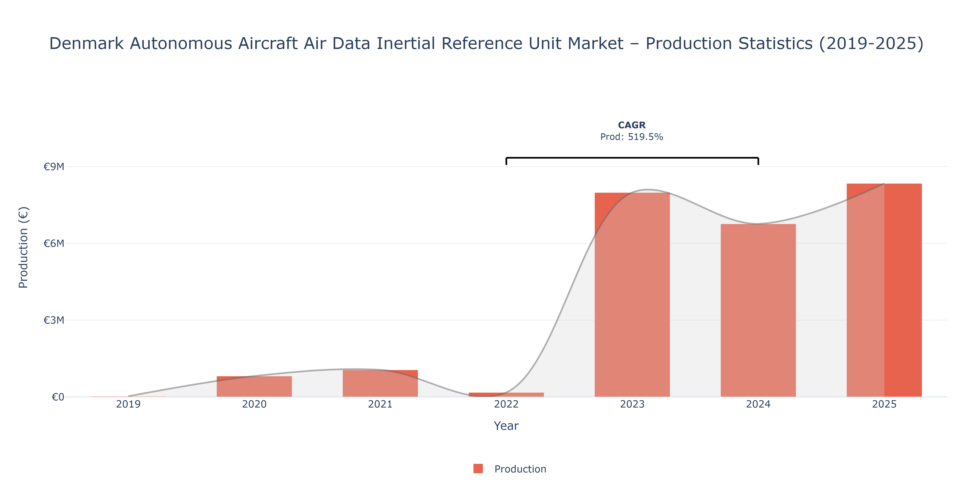Select the 2021 production bar
The width and height of the screenshot is (980, 490).
pyautogui.click(x=380, y=383)
